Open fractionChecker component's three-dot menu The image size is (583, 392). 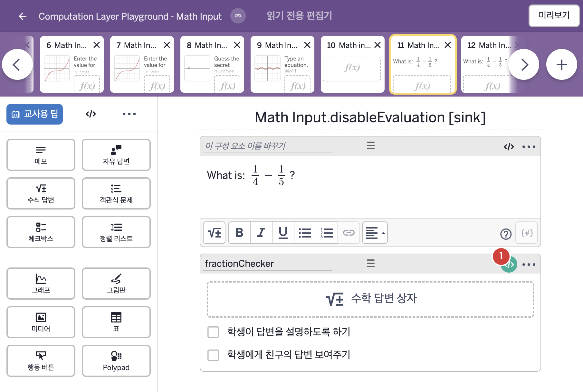coord(529,265)
